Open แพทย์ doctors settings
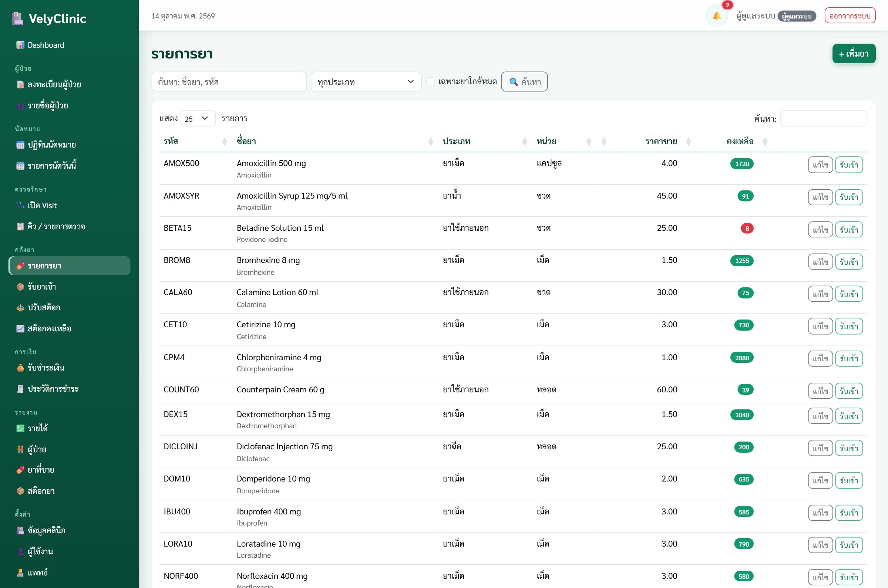The image size is (888, 588). coord(70,572)
